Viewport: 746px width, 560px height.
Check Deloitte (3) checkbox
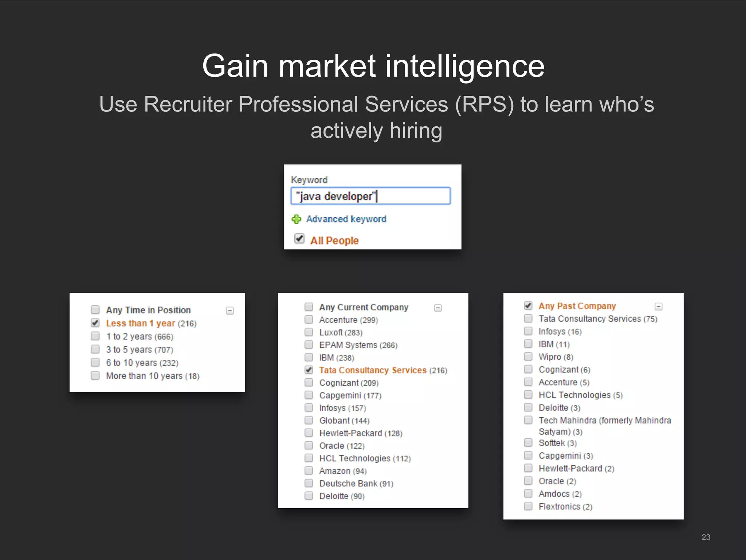point(528,407)
